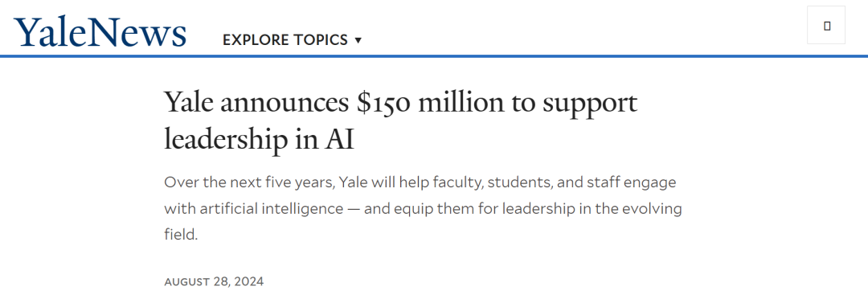Select the $150 figure in the headline
868x291 pixels.
click(x=383, y=103)
